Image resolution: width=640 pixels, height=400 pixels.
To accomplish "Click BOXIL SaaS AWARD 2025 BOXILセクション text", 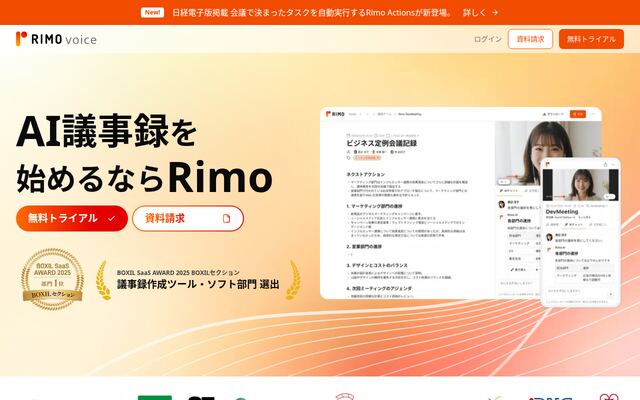I will [178, 272].
